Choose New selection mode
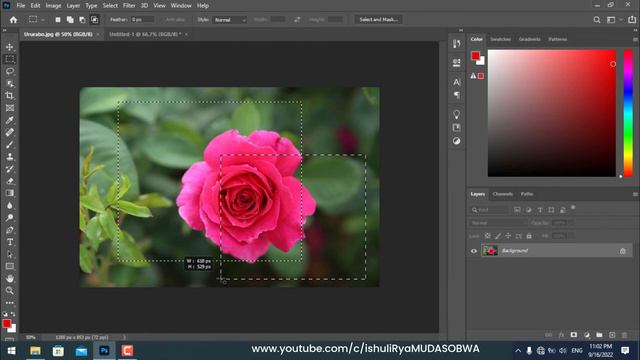This screenshot has width=640, height=360. coord(58,20)
